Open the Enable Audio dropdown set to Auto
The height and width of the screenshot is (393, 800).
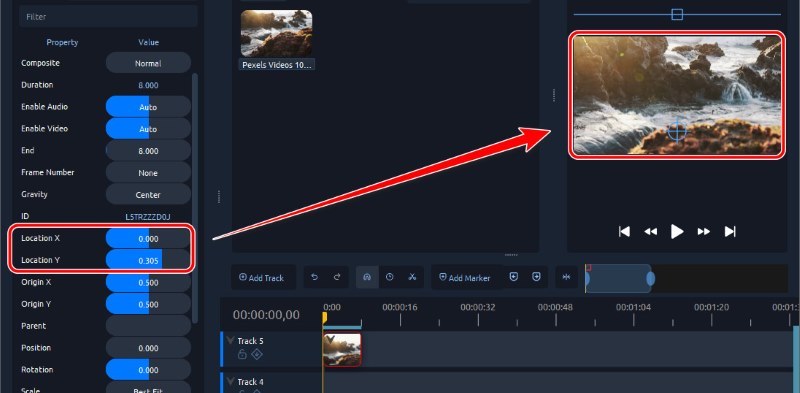tap(148, 107)
